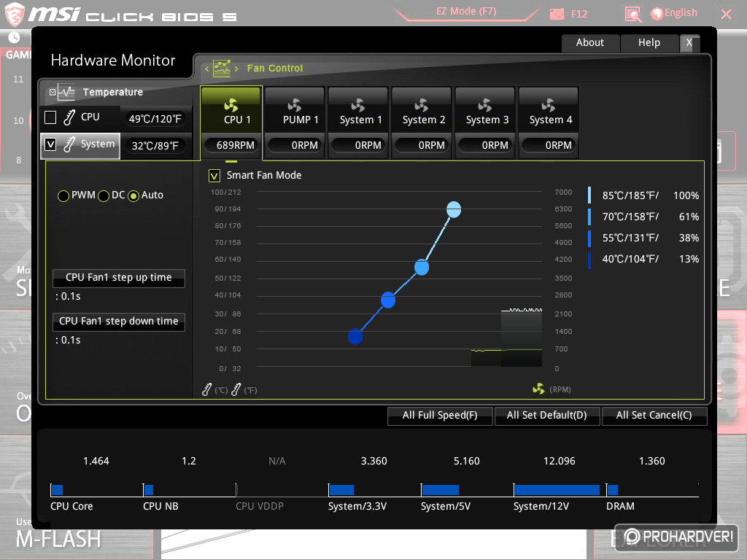Click the 85°C fan curve point
The width and height of the screenshot is (747, 560).
coord(454,209)
